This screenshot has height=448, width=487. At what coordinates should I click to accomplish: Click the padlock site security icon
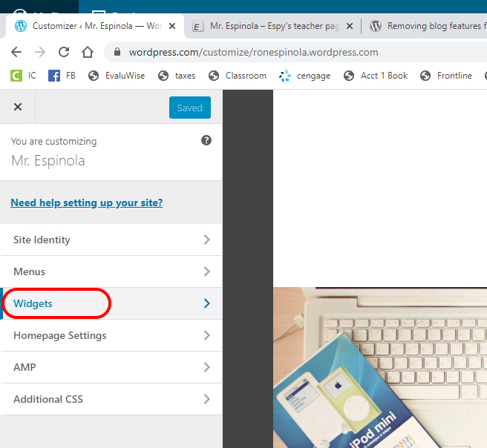117,53
